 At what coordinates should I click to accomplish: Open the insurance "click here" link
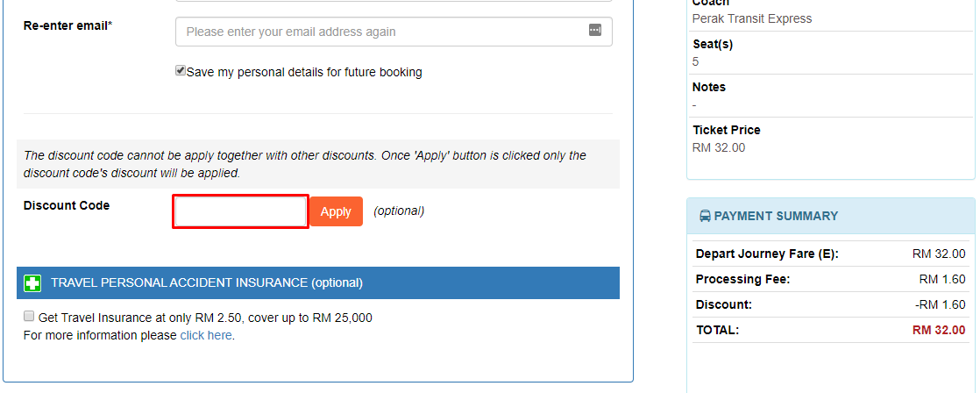click(206, 335)
